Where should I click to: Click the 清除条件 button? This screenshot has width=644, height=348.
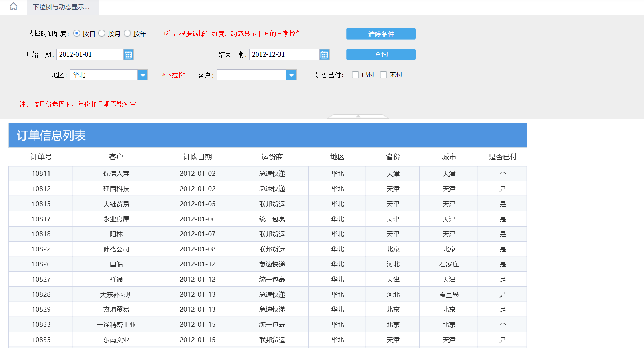[381, 34]
